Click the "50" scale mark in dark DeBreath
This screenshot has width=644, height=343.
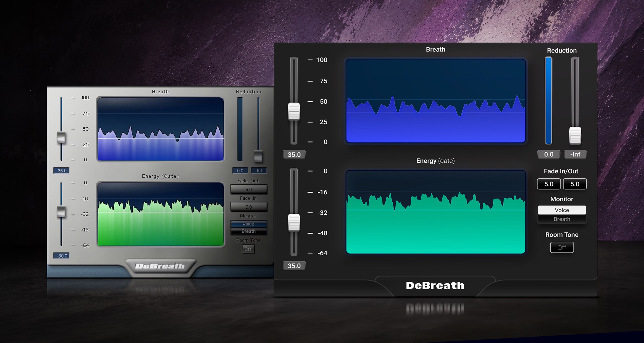tap(324, 102)
